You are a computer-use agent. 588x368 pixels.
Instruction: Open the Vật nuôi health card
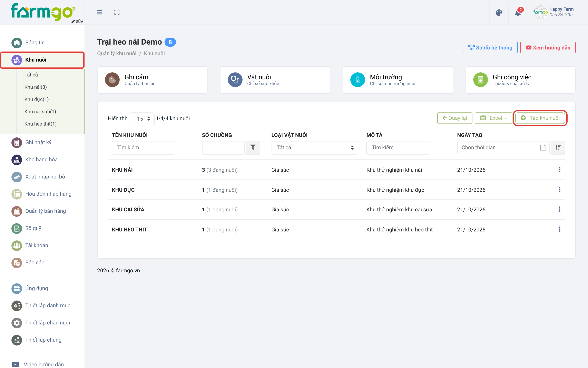(x=275, y=80)
